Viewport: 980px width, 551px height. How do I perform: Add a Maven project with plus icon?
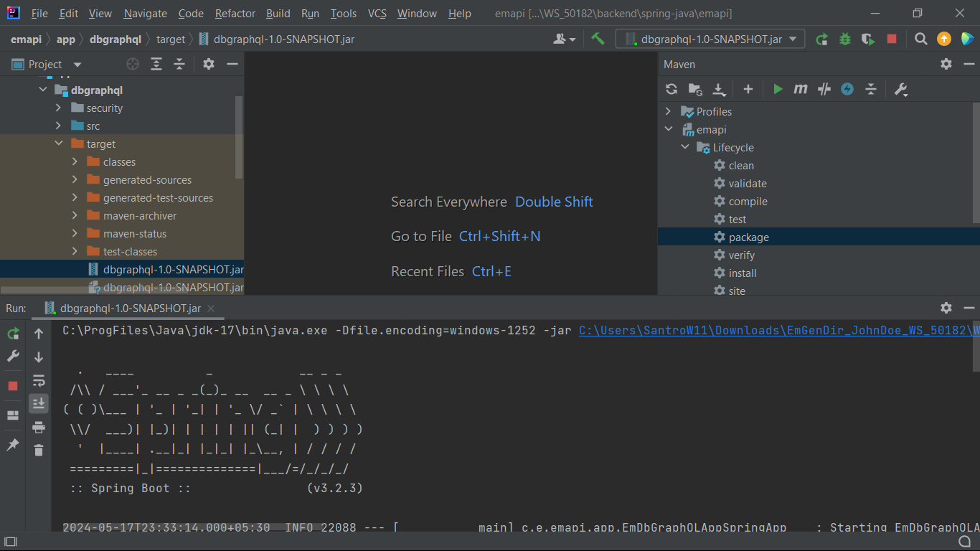(748, 89)
